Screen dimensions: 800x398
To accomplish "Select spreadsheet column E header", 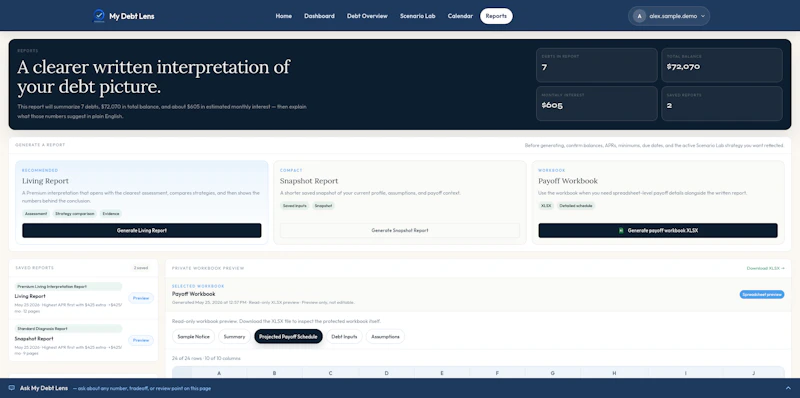I will [x=442, y=374].
